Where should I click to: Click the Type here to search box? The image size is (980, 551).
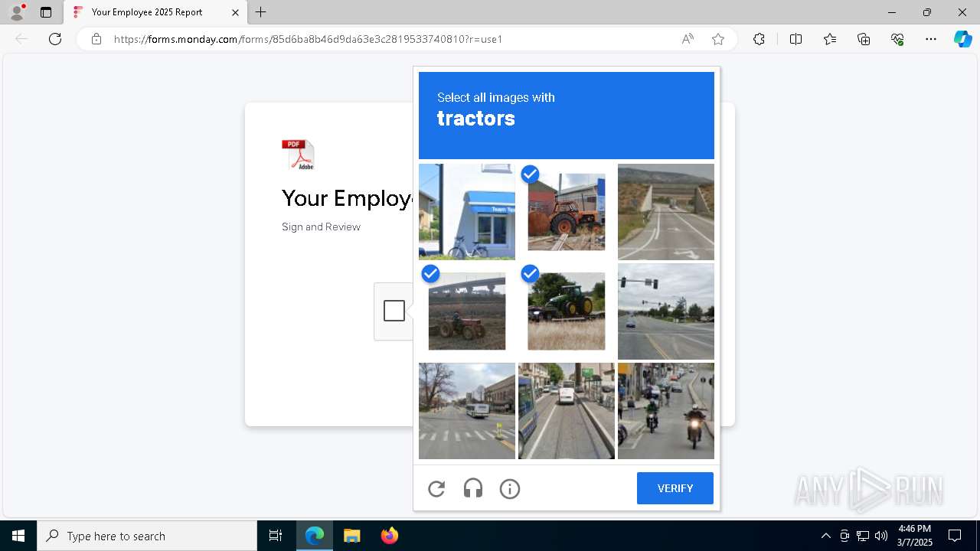click(147, 536)
